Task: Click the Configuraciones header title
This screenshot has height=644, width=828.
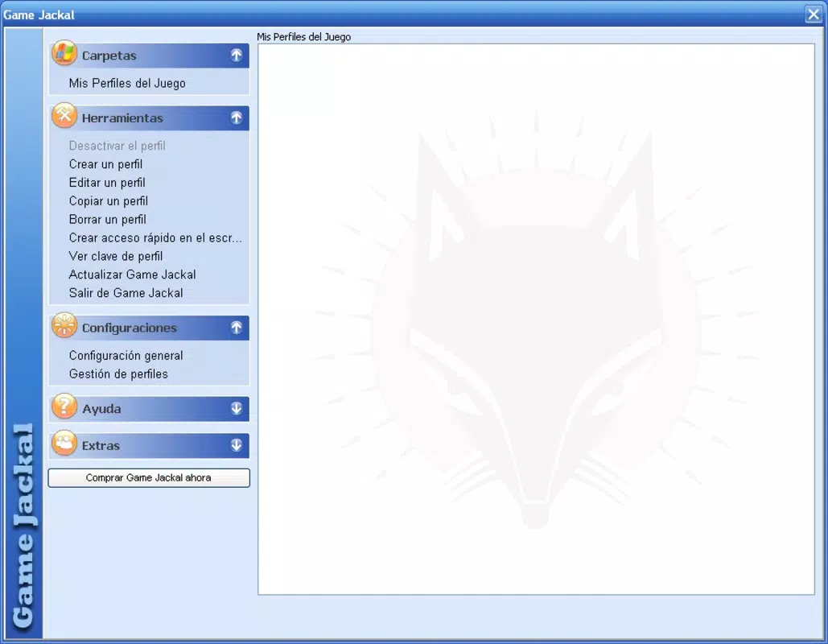Action: (x=130, y=328)
